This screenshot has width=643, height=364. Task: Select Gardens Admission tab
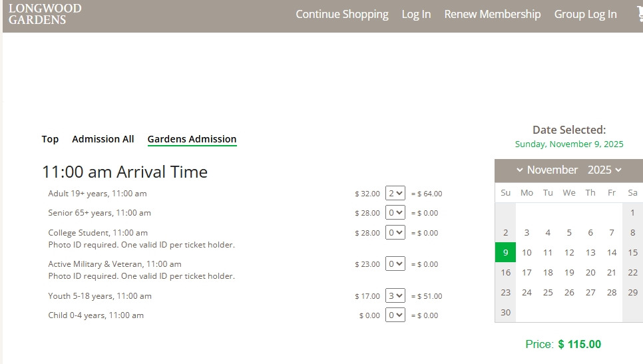pyautogui.click(x=192, y=139)
